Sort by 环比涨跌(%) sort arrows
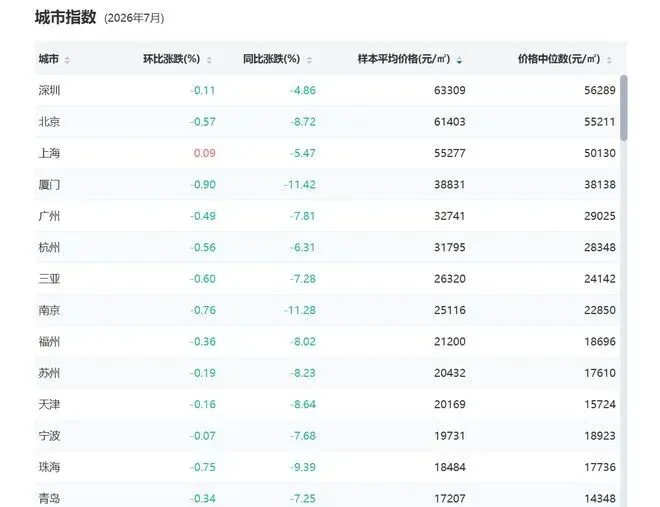The width and height of the screenshot is (660, 507). (x=209, y=60)
